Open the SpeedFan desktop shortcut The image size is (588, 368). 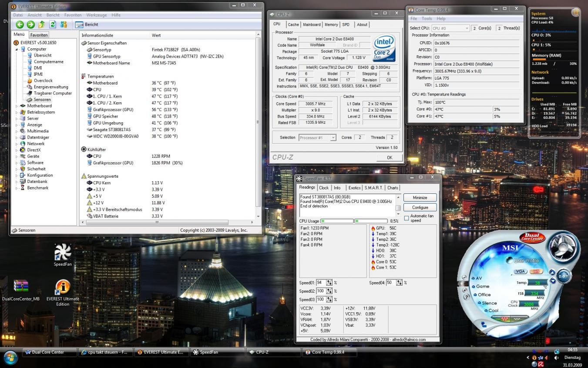click(63, 255)
